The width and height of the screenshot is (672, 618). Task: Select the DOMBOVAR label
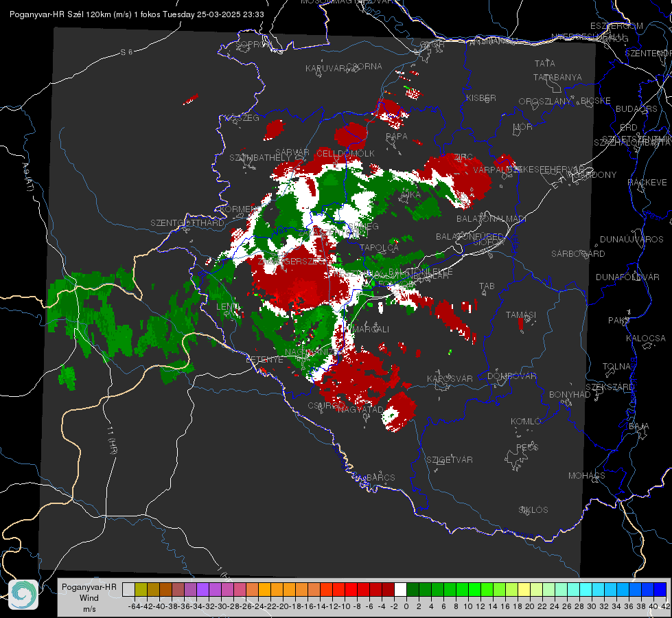point(511,376)
